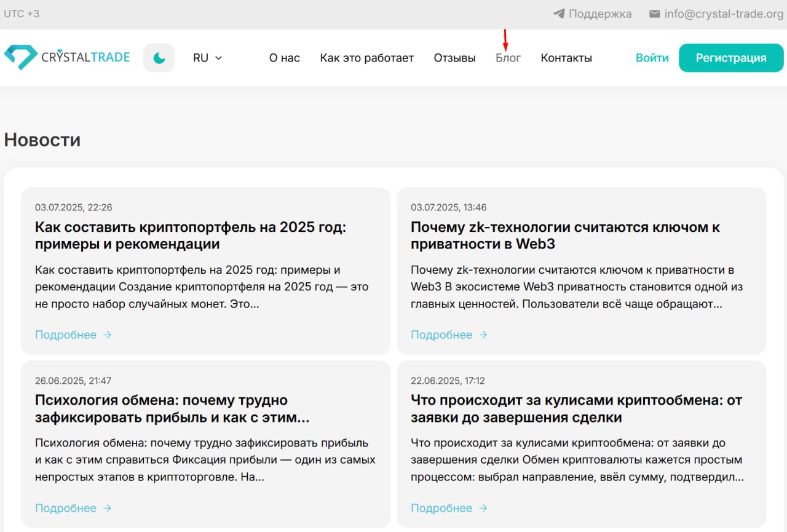Open the О нас menu item

tap(284, 58)
